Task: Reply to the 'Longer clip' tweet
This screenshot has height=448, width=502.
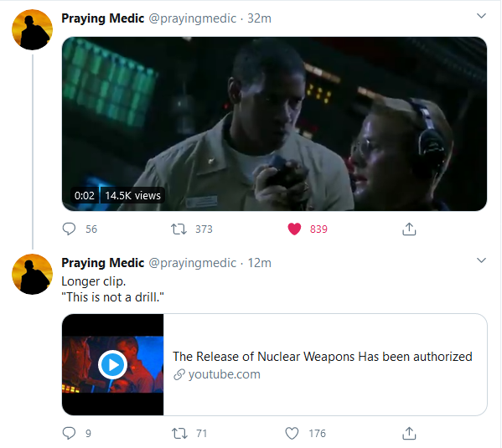Action: tap(69, 433)
